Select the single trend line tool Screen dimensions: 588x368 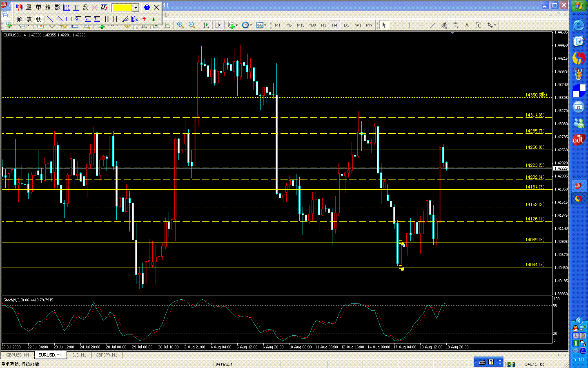pos(50,19)
